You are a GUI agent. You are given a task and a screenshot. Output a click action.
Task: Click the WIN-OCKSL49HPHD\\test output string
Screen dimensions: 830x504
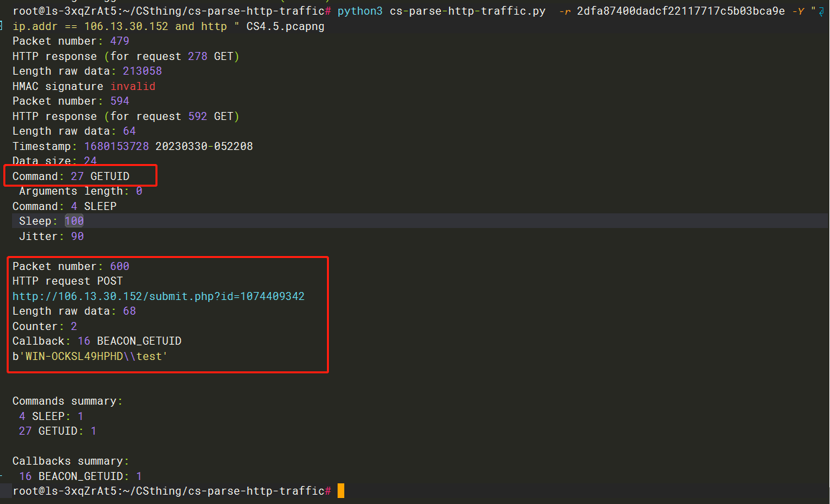click(90, 356)
